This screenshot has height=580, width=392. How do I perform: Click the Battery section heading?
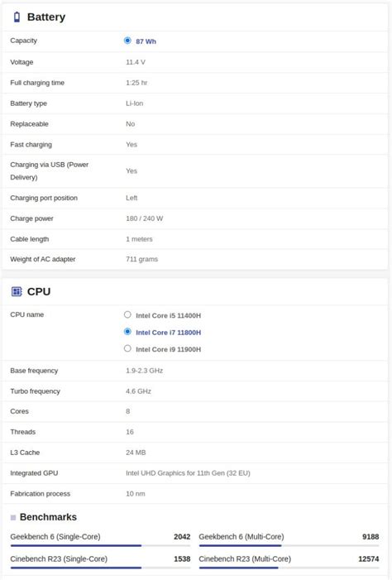(x=46, y=17)
